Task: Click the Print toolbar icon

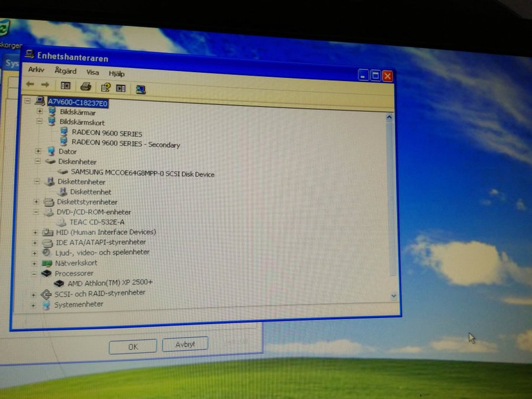Action: (86, 86)
